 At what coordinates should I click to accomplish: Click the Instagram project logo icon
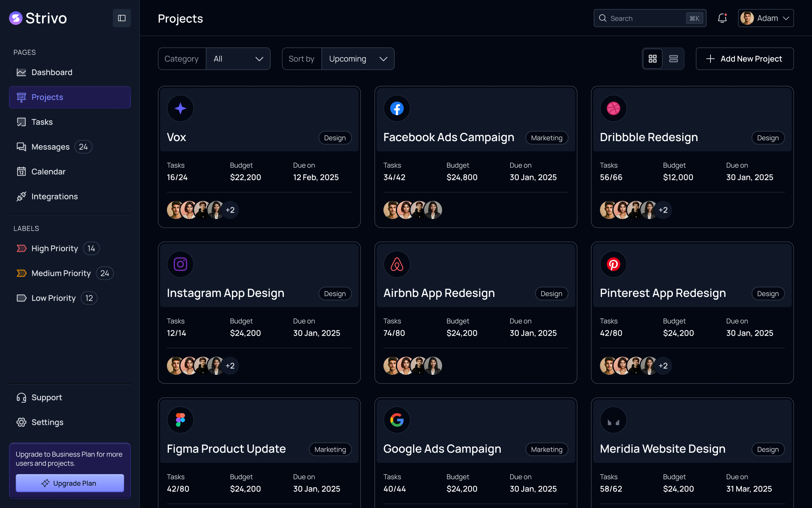tap(180, 264)
